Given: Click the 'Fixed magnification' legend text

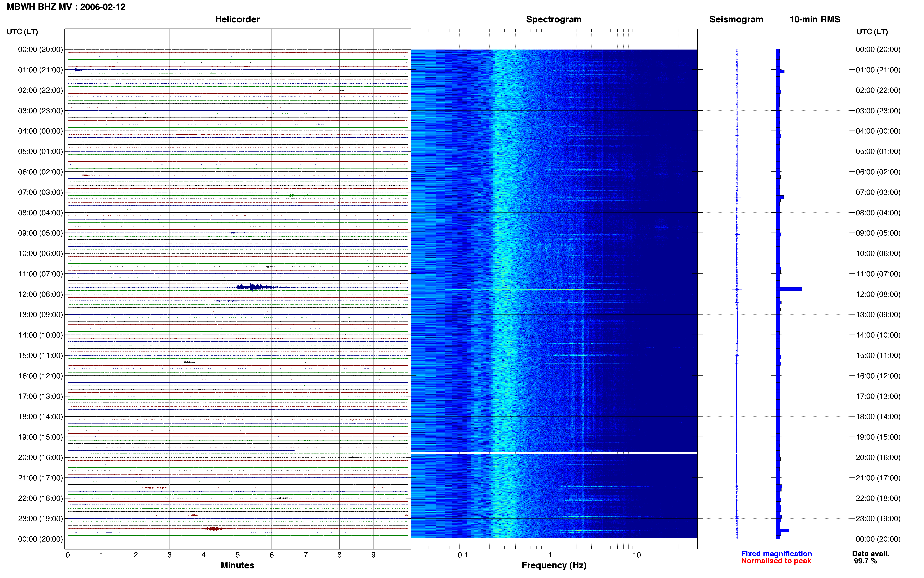Looking at the screenshot, I should coord(777,554).
